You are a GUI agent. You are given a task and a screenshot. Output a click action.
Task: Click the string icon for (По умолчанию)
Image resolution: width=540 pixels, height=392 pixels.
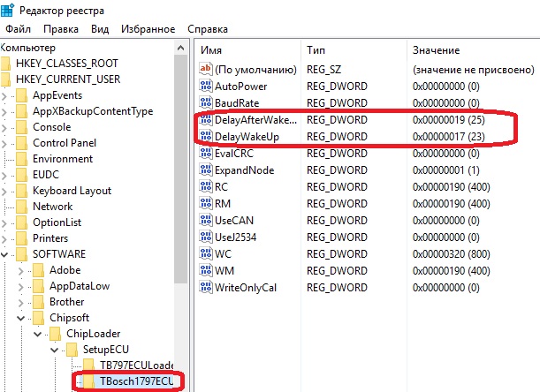coord(206,70)
